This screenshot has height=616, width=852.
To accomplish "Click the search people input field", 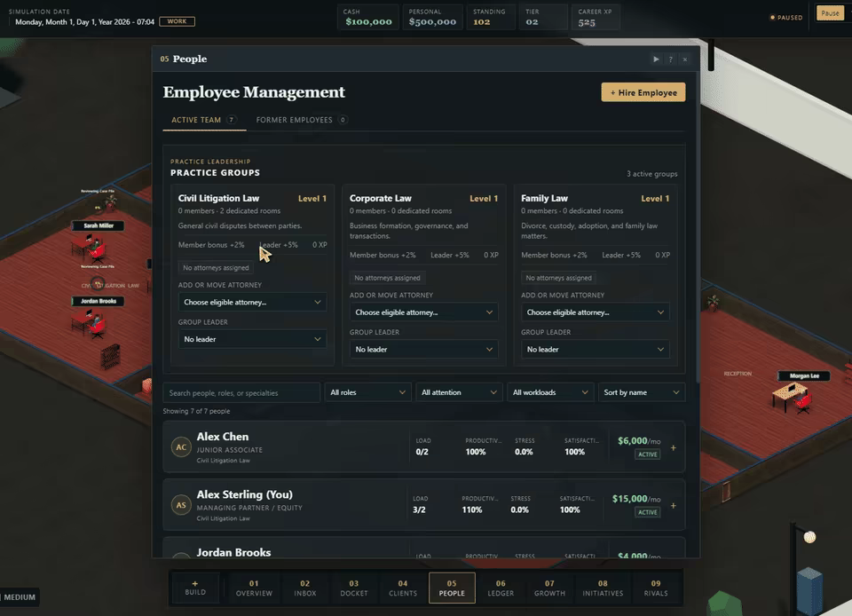I will click(x=241, y=392).
